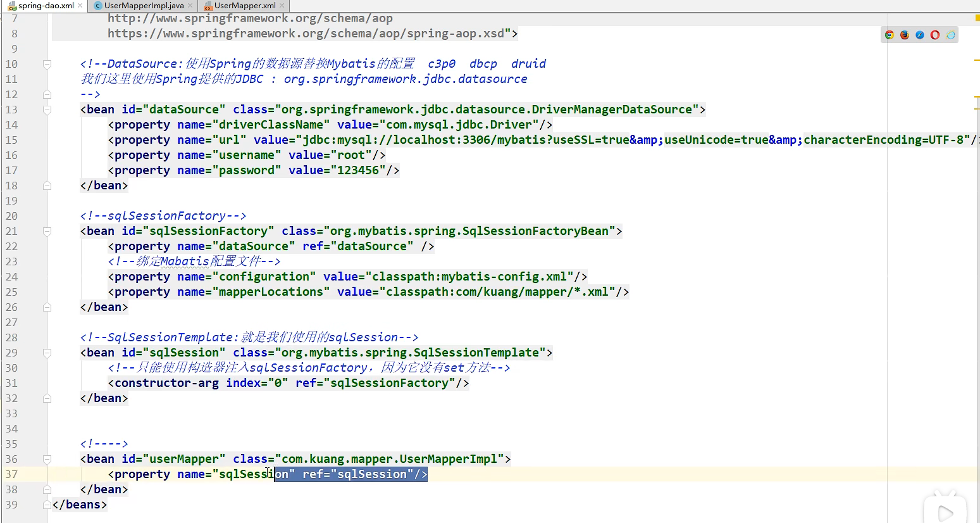Click the "org.mybatis.spring.SqlSessionTemplate" class value
This screenshot has height=523, width=980.
point(410,353)
